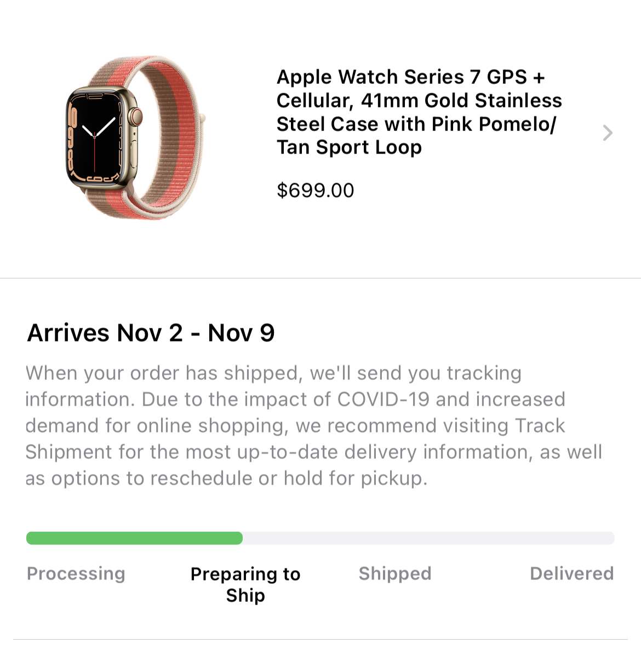Image resolution: width=641 pixels, height=672 pixels.
Task: Click the green filled section of progress bar
Action: coord(134,538)
